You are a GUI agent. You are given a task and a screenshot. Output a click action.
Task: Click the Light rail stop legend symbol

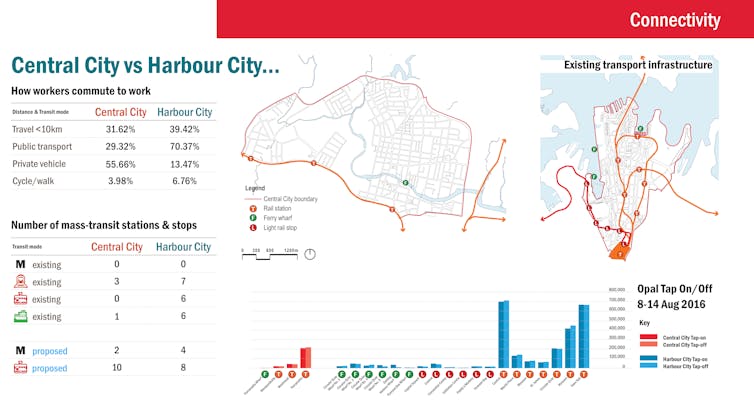251,228
